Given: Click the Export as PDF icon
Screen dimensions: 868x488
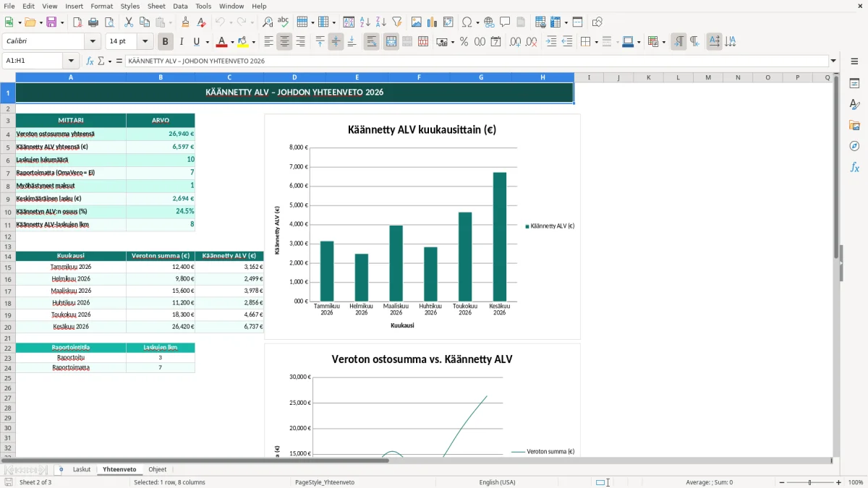Looking at the screenshot, I should coord(77,22).
